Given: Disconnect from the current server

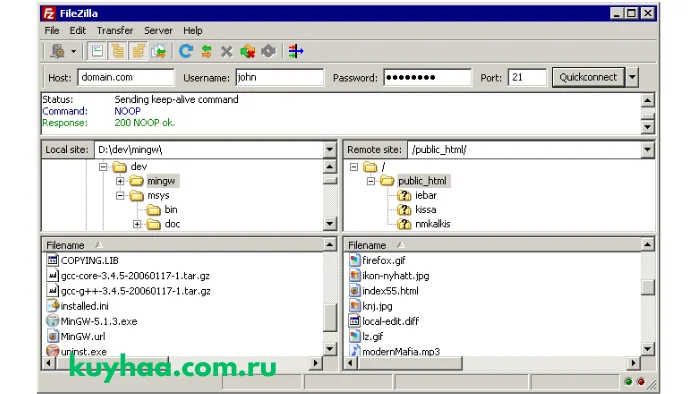Looking at the screenshot, I should [248, 51].
